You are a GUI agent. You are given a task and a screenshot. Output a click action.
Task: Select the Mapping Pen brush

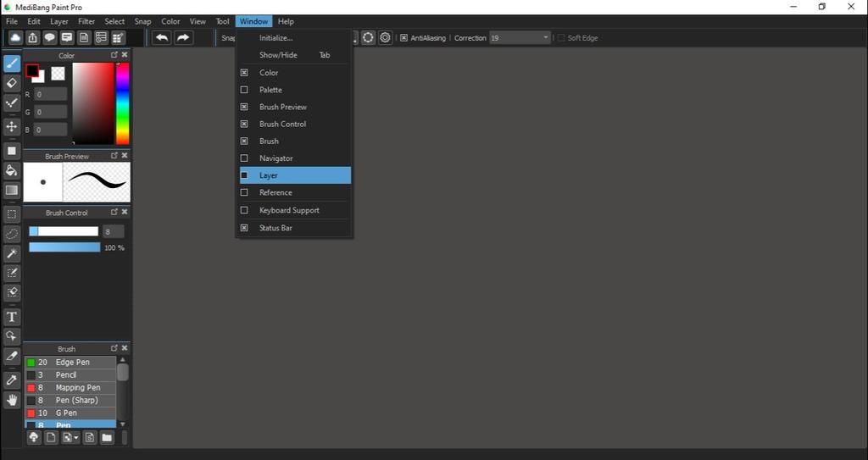[x=70, y=387]
